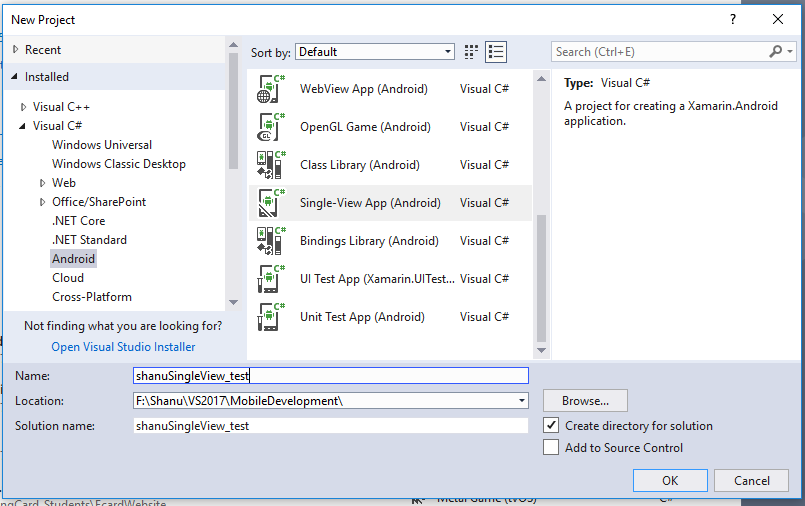Click the category tree scrollbar thumb

[234, 111]
